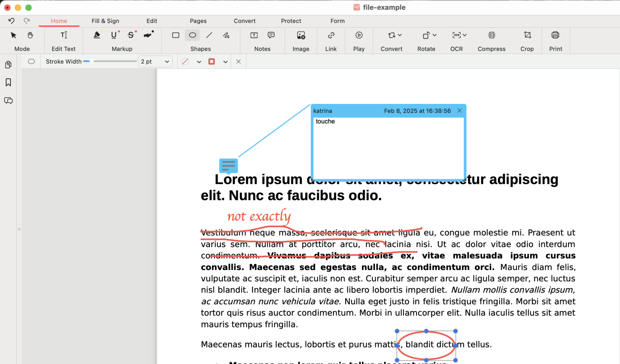Click the Crop tool icon

[527, 35]
